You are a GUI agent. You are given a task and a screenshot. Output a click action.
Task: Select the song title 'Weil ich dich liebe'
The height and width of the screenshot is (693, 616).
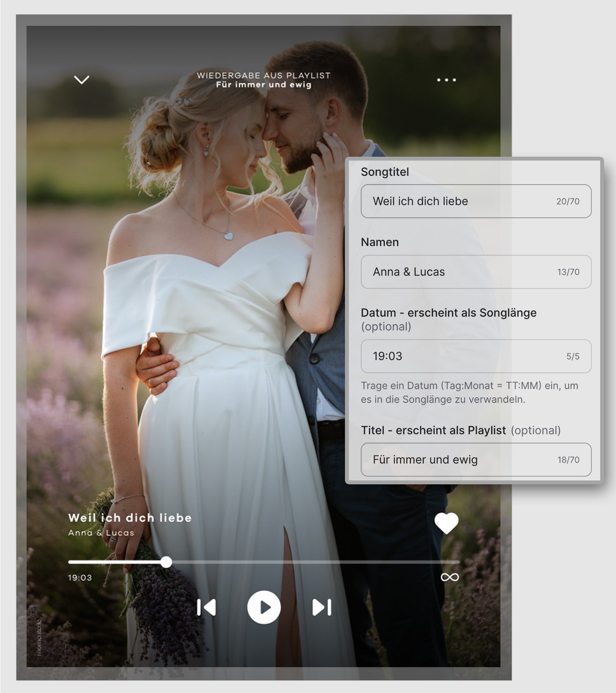129,517
